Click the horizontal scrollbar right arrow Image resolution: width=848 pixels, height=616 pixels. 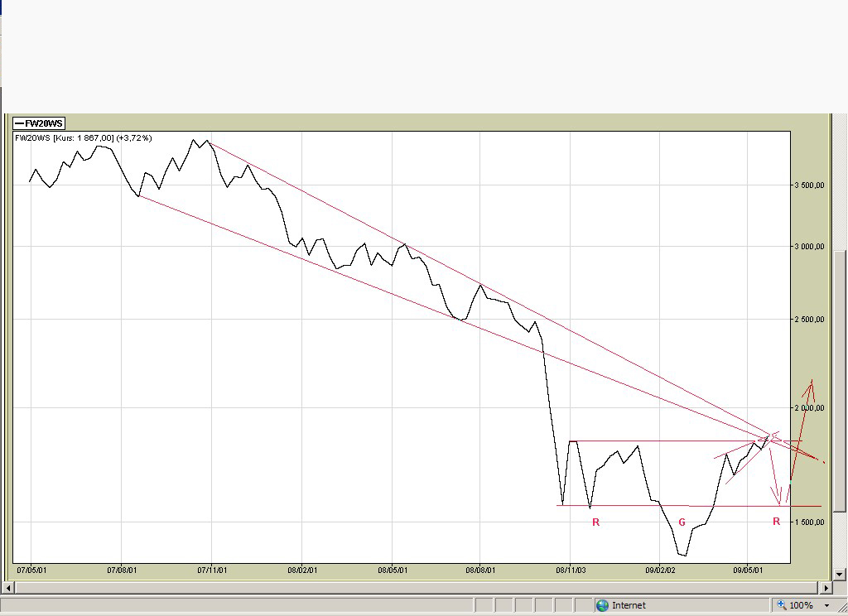coord(826,587)
